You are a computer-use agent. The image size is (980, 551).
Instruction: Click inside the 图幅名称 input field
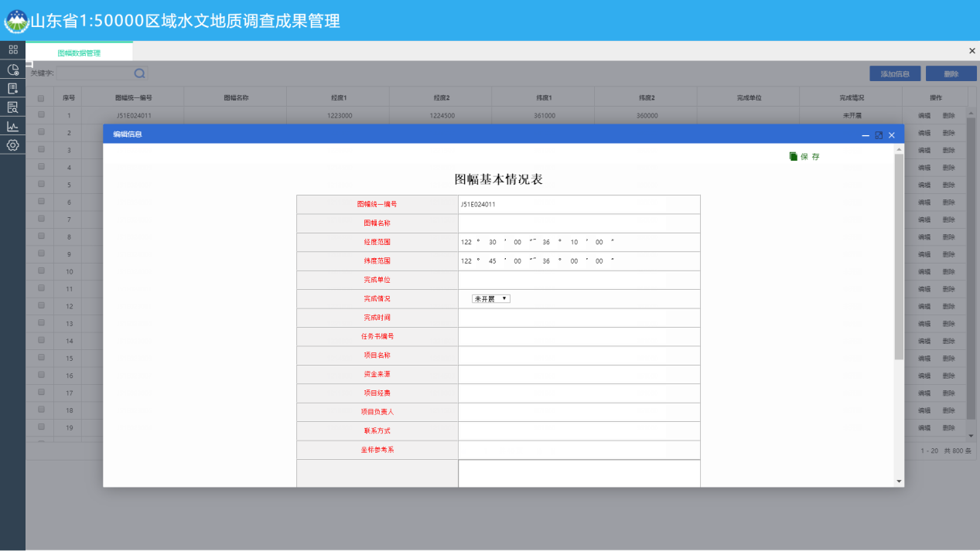[x=579, y=223]
